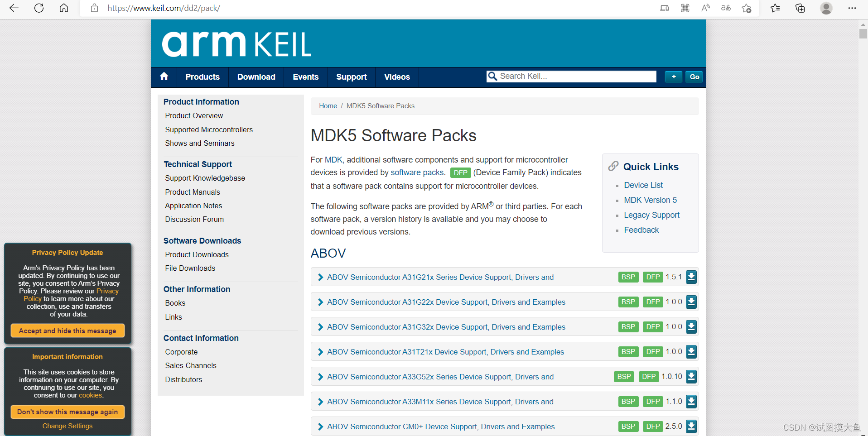The height and width of the screenshot is (436, 868).
Task: Expand the A33G52x Series entry
Action: [320, 377]
